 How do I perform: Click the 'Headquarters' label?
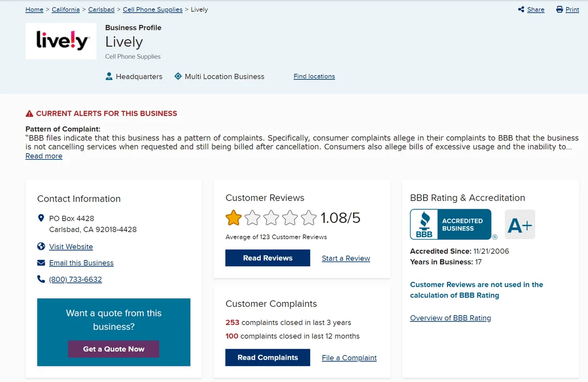click(139, 76)
